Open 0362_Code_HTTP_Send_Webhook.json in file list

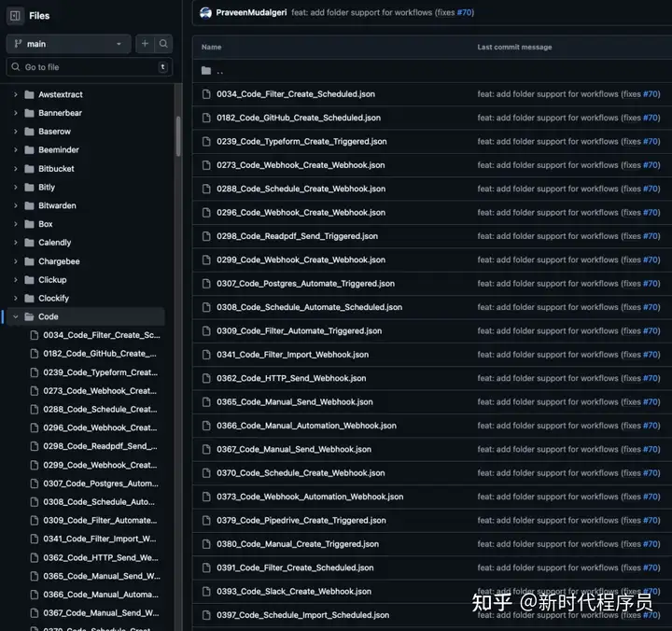tap(291, 378)
